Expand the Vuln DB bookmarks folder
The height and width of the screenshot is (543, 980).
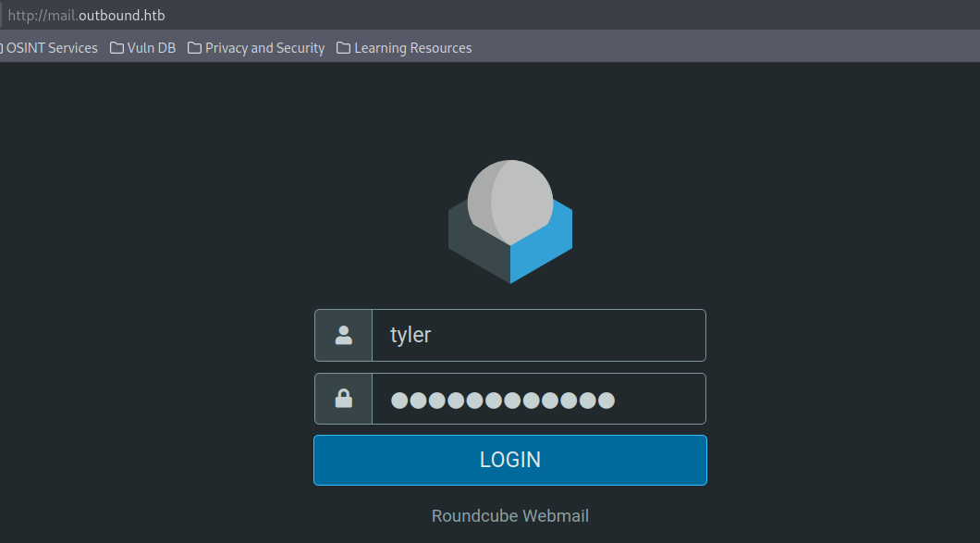click(152, 48)
